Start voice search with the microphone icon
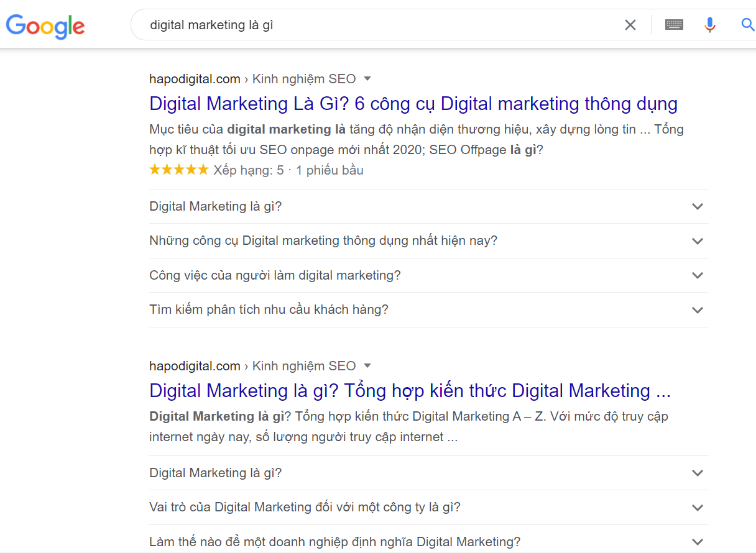The width and height of the screenshot is (756, 553). [x=710, y=25]
